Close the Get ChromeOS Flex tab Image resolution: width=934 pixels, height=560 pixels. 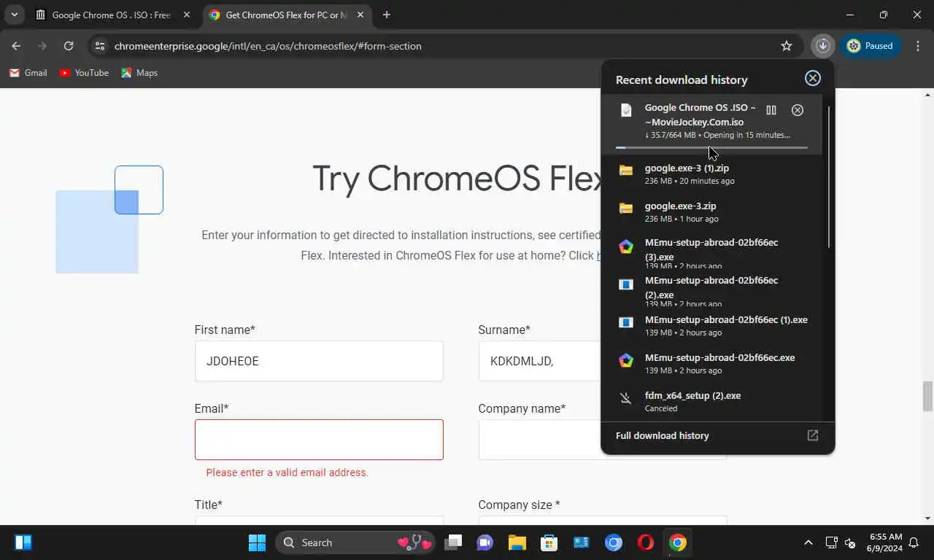pos(360,15)
